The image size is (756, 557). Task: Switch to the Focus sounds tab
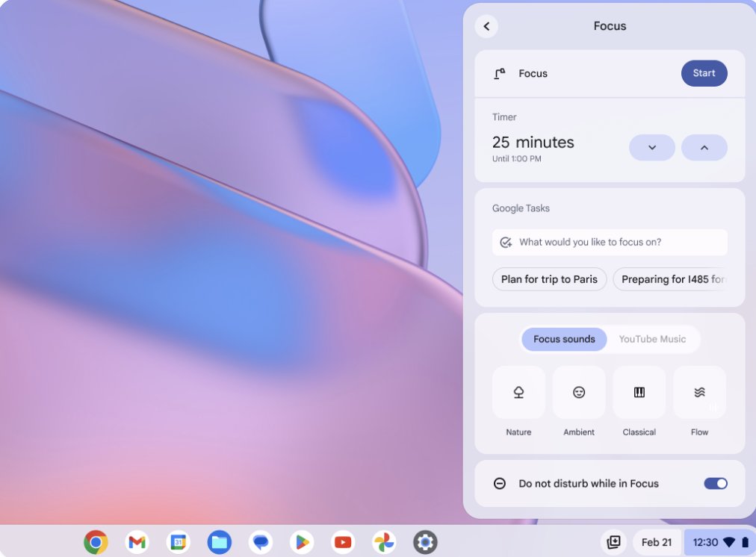tap(564, 339)
